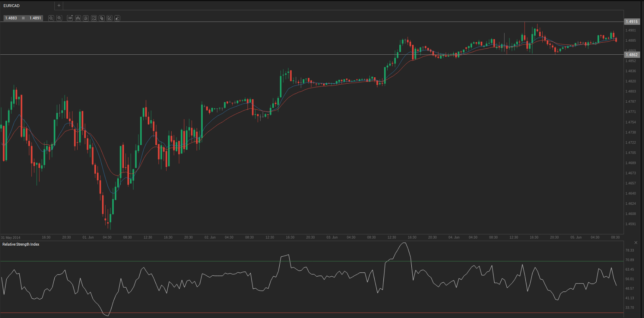Viewport: 644px width, 318px height.
Task: Toggle the small square between bid and ask
Action: pos(23,18)
